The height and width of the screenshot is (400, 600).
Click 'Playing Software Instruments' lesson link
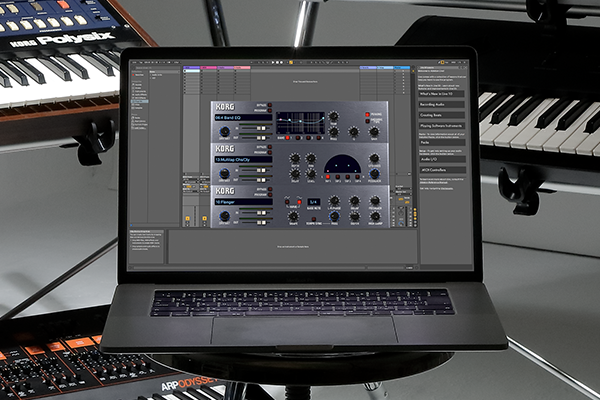click(x=441, y=126)
